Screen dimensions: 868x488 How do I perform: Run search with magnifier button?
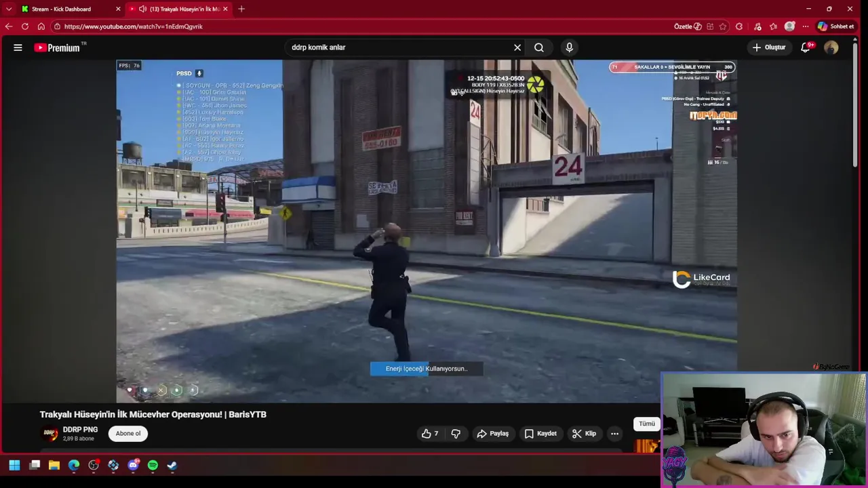click(x=539, y=47)
